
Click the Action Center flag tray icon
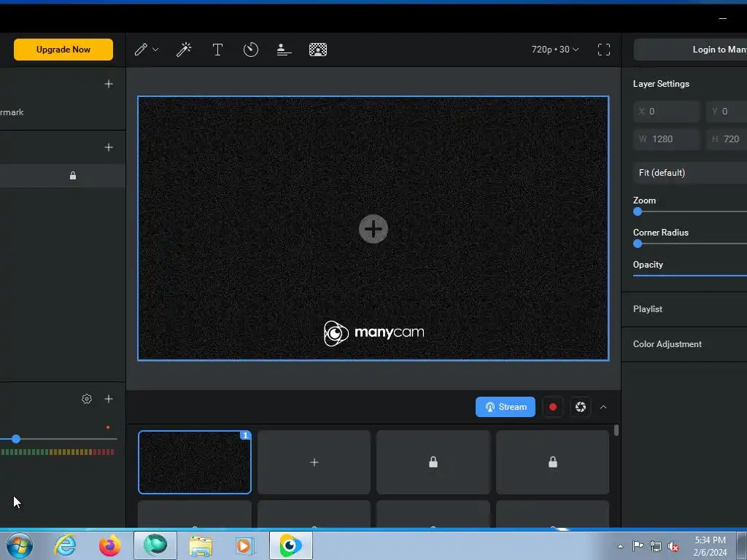[638, 546]
